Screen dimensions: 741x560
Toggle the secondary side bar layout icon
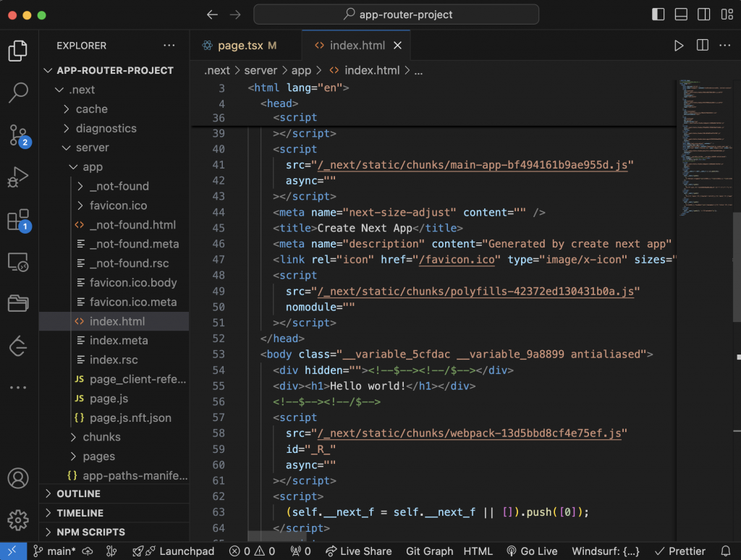point(703,14)
